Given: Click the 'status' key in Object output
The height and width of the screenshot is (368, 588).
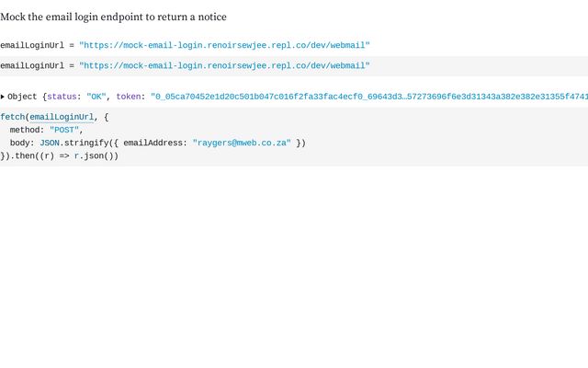Looking at the screenshot, I should 62,97.
